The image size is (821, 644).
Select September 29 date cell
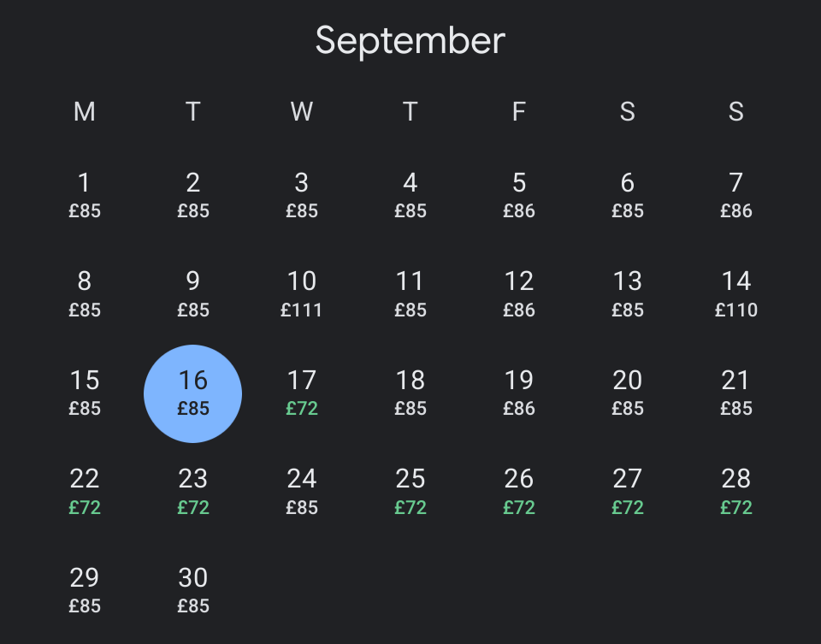pos(85,591)
